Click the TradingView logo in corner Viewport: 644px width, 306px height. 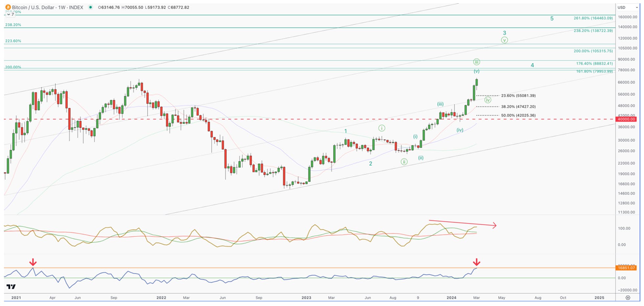click(11, 287)
